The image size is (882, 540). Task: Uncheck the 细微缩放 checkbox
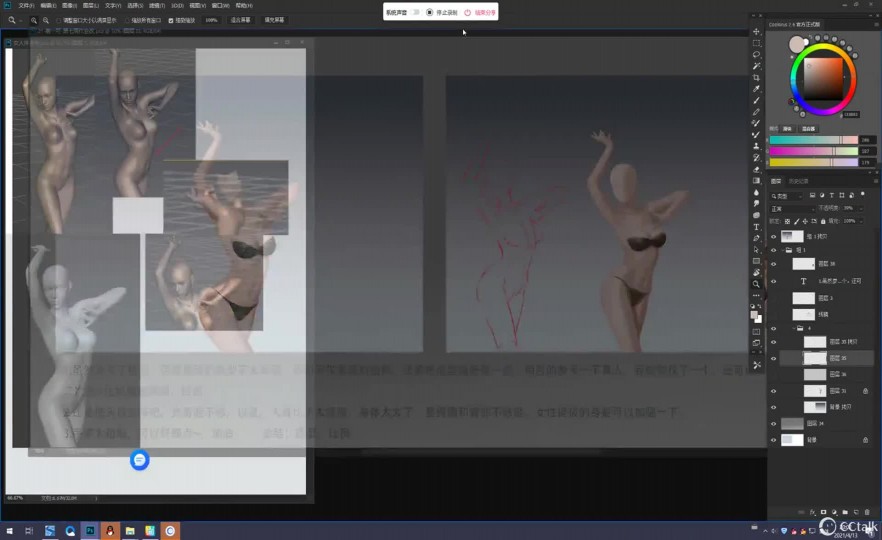[171, 20]
